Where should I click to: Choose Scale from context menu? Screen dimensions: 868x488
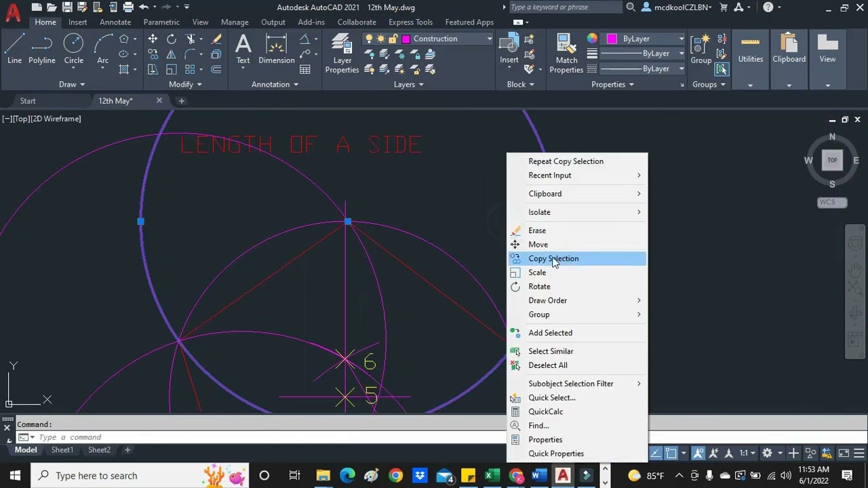point(577,272)
